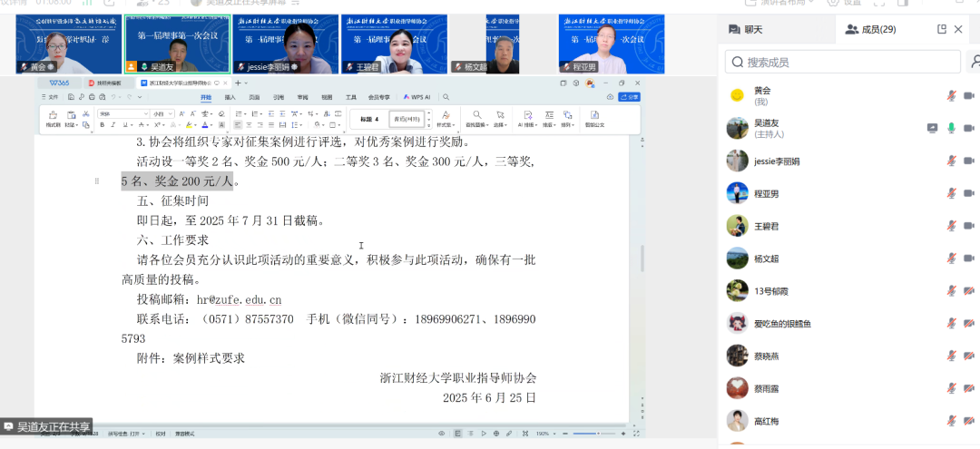Viewport: 980px width, 449px height.
Task: Click disabled camera icon for 蔡晓燕
Action: point(969,356)
